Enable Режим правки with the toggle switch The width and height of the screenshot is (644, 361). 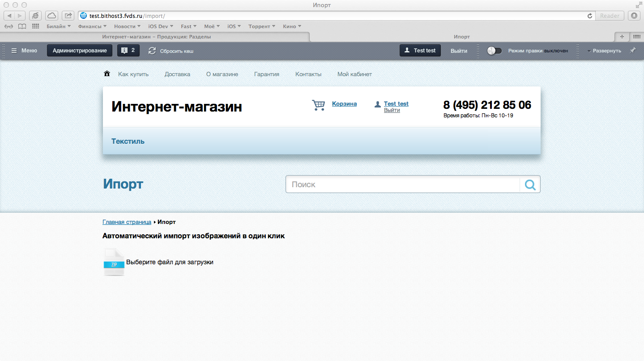click(x=494, y=51)
